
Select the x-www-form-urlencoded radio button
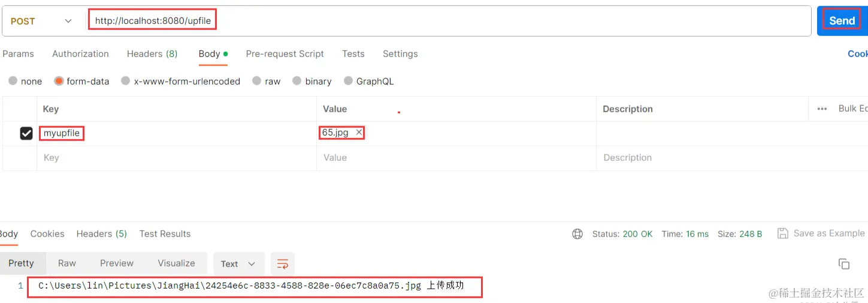tap(126, 81)
